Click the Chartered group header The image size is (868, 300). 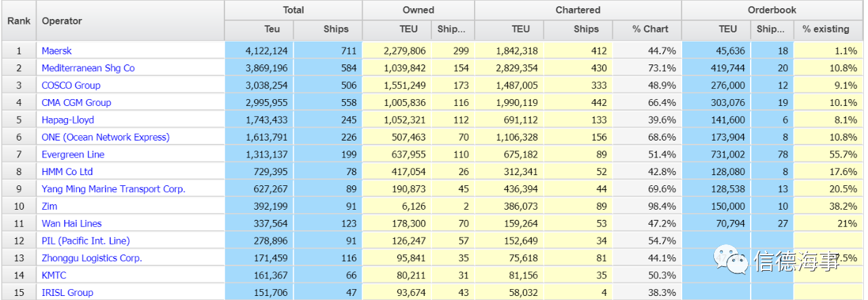pos(578,10)
